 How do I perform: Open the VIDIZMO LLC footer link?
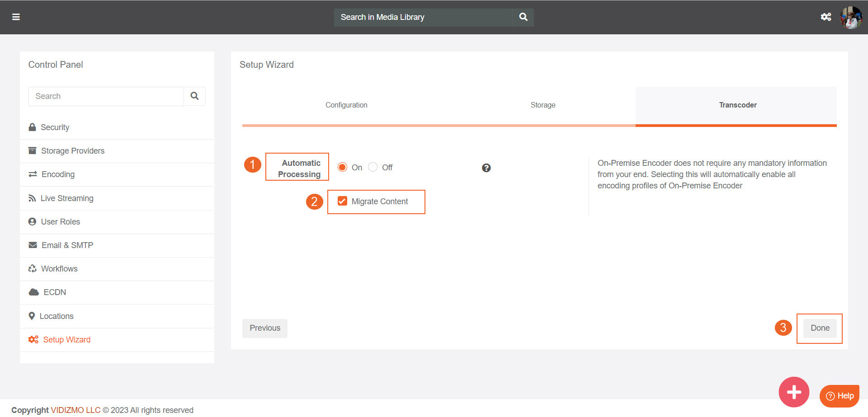[75, 410]
